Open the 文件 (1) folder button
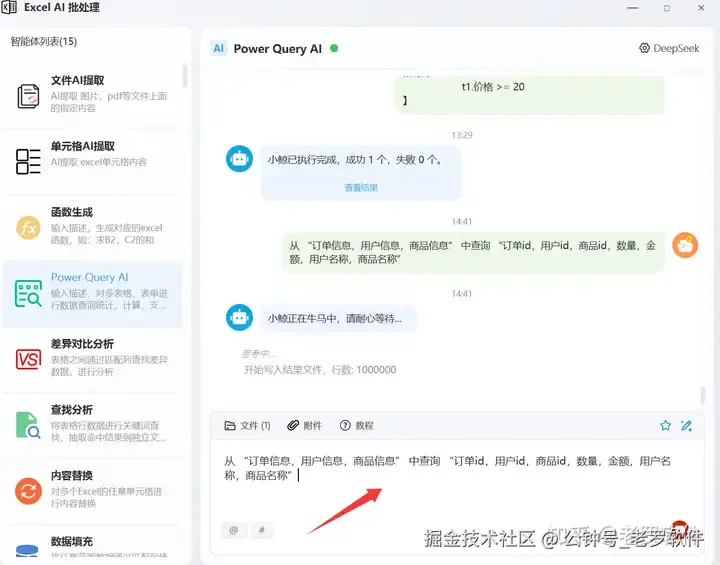 point(247,425)
